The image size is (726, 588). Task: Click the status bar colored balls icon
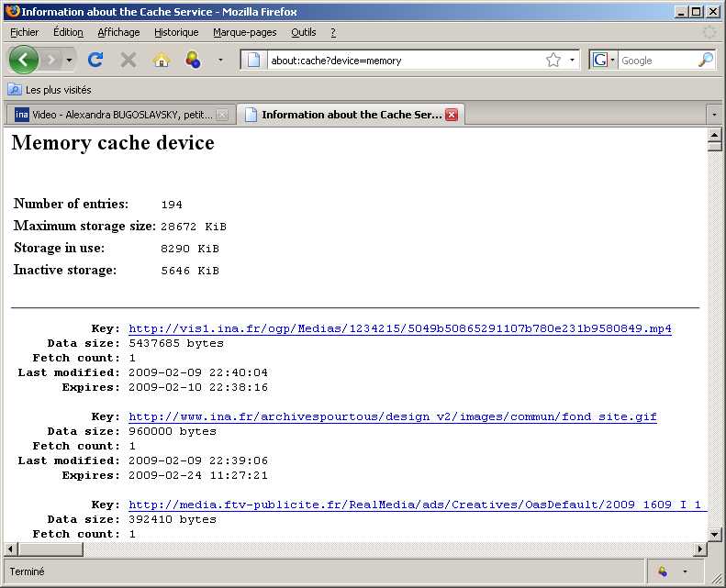point(663,571)
